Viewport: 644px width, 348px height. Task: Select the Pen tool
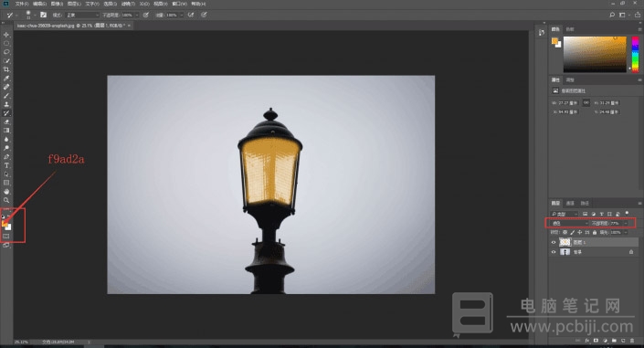[x=6, y=157]
